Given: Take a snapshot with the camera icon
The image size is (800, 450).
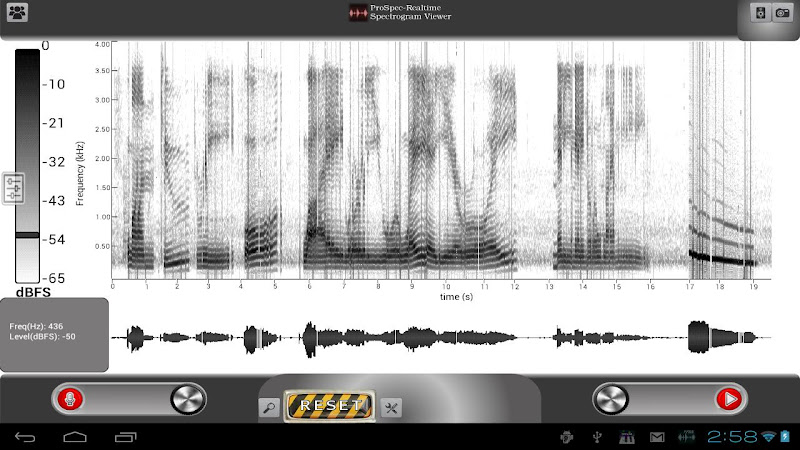Looking at the screenshot, I should tap(783, 13).
